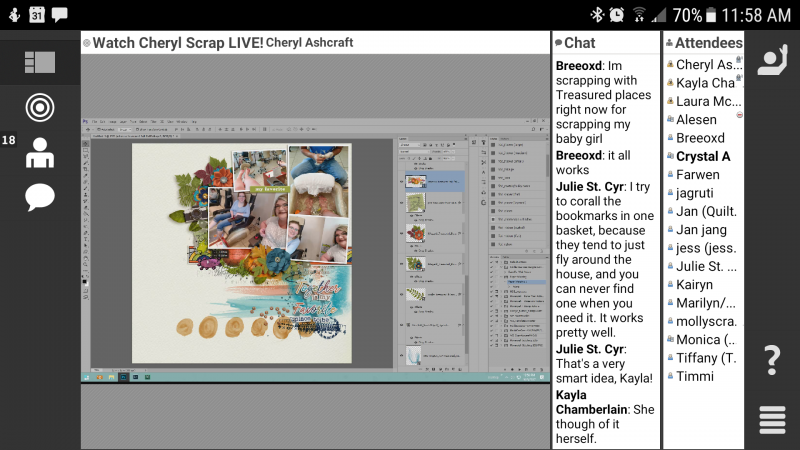
Task: Open the hamburger menu icon at bottom right
Action: tap(772, 420)
